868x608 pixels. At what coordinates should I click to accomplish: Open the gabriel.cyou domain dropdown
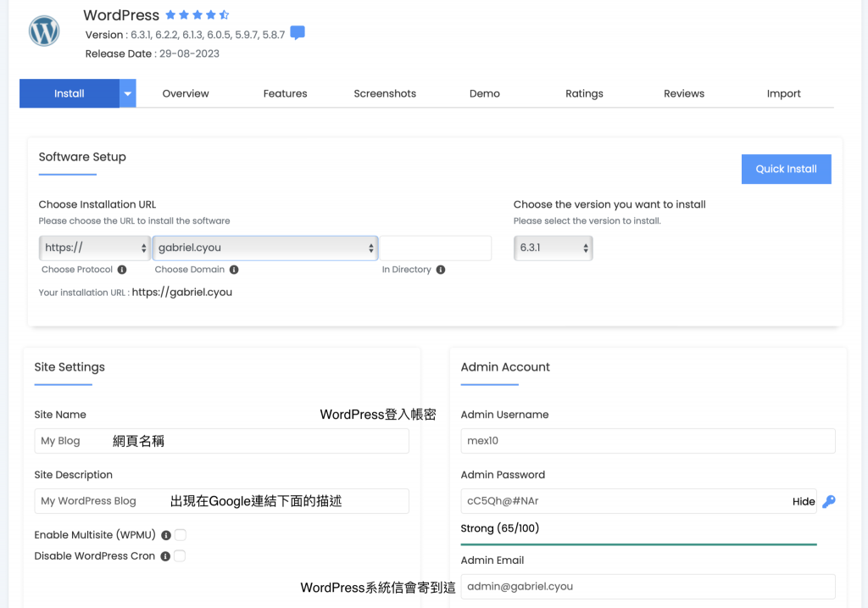(x=265, y=248)
